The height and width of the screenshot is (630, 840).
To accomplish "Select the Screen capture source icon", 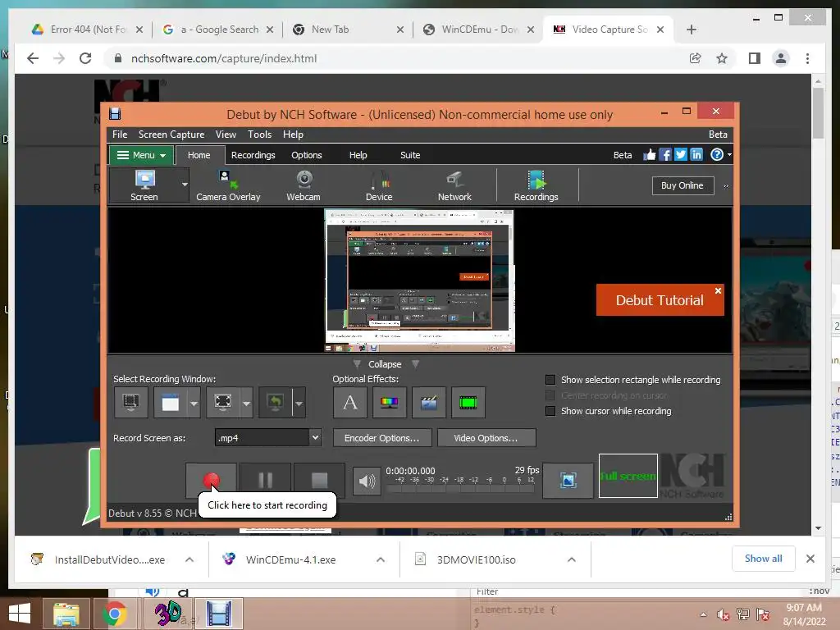I will tap(144, 185).
